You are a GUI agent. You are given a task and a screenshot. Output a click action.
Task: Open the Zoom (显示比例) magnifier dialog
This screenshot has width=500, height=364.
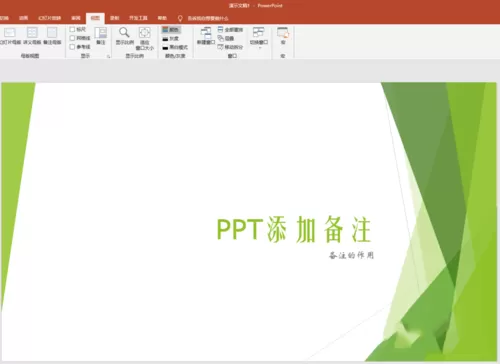125,36
